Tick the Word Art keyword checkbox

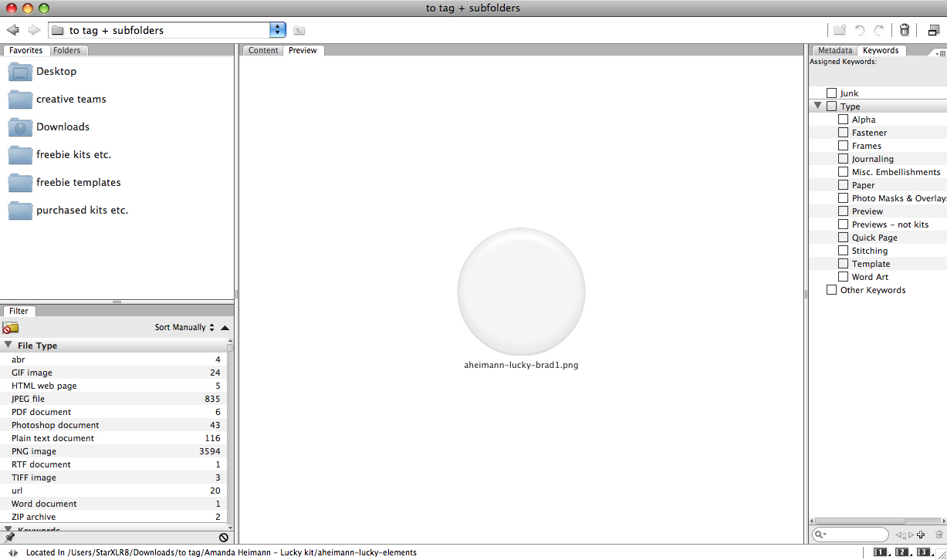click(x=843, y=277)
